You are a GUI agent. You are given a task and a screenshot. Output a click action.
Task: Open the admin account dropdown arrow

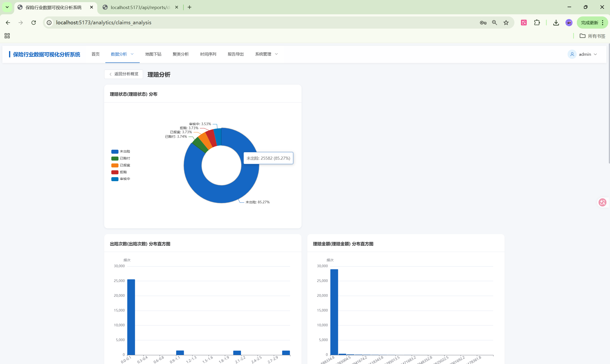(x=595, y=54)
